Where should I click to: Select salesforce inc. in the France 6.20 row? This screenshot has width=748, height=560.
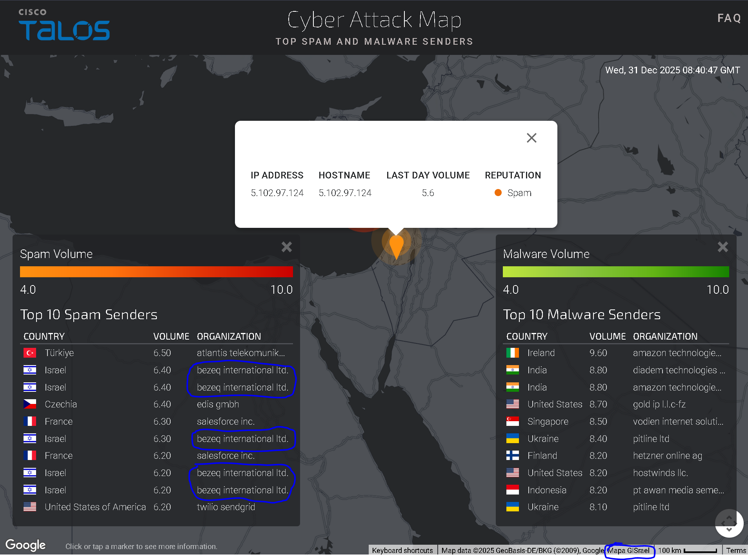[226, 456]
